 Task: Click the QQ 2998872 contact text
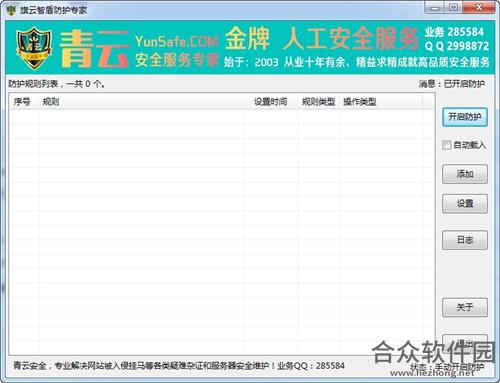coord(457,46)
